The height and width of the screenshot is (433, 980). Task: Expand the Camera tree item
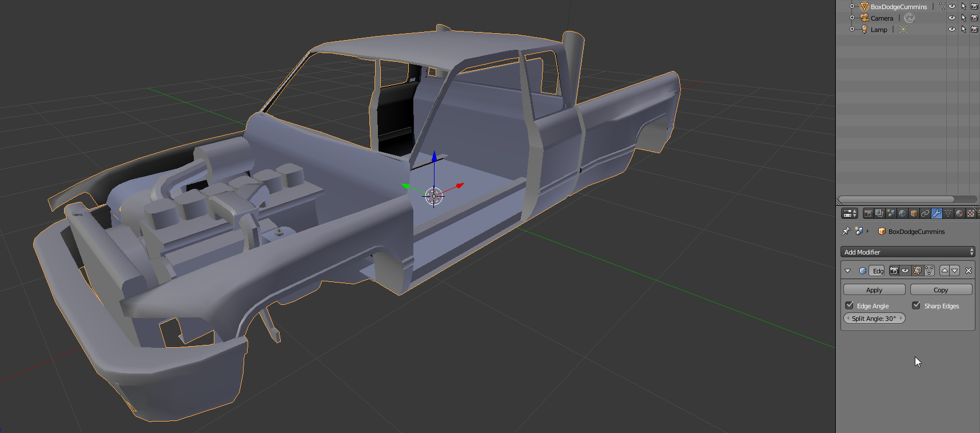click(x=852, y=18)
